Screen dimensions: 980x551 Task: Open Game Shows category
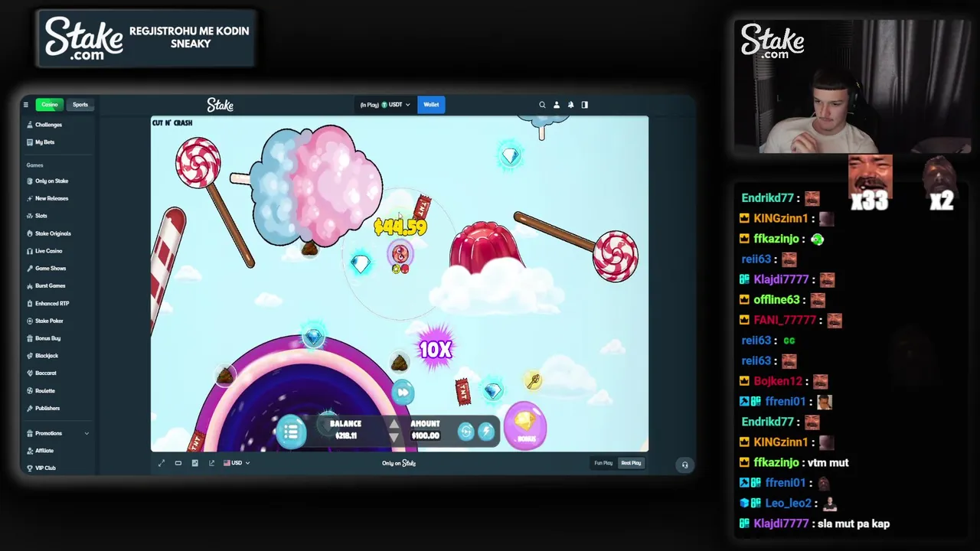tap(50, 269)
